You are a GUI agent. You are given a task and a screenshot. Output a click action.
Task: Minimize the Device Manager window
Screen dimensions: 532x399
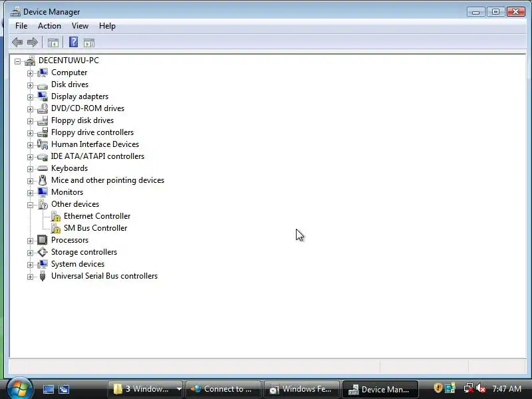[x=475, y=12]
